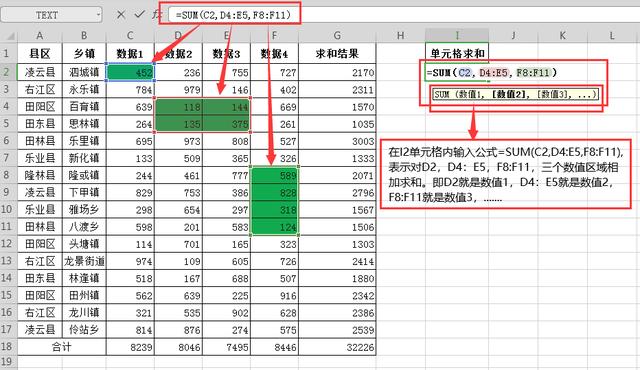Click the select-all corner triangle
640x370 pixels.
click(9, 36)
